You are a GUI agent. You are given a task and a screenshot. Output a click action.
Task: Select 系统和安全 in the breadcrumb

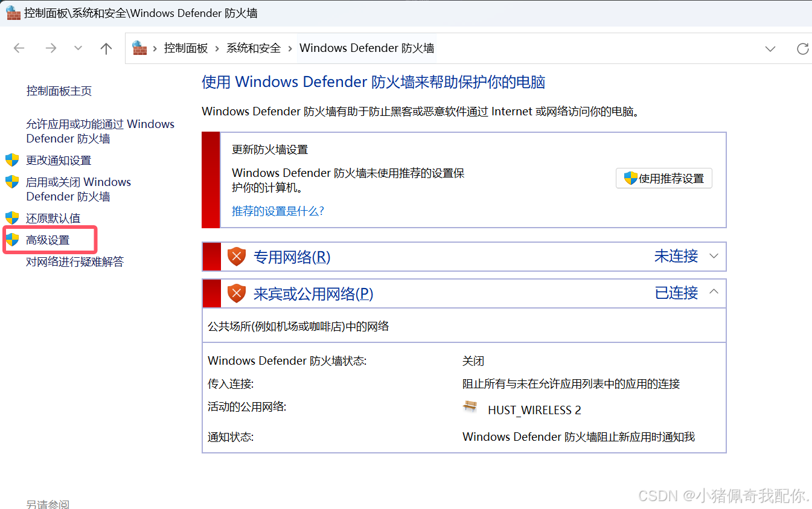click(253, 48)
